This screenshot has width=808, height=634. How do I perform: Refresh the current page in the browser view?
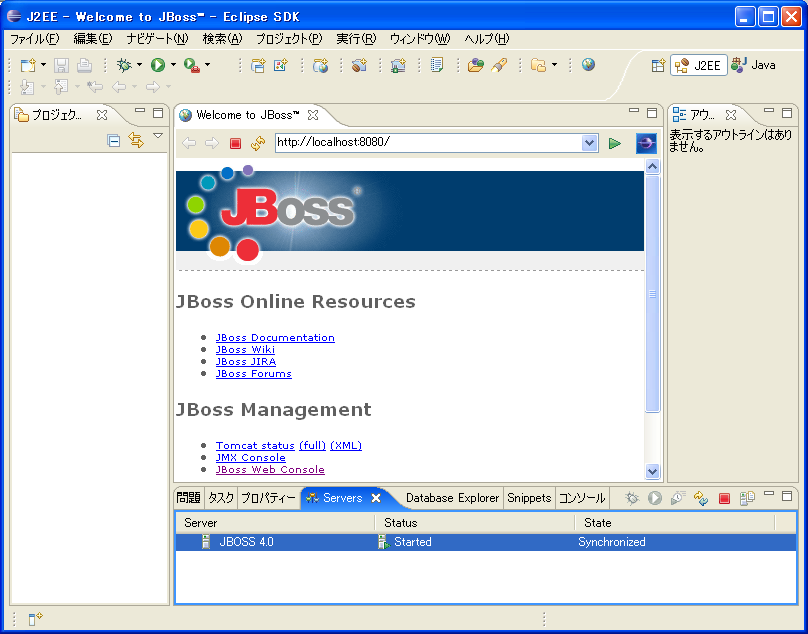coord(257,142)
